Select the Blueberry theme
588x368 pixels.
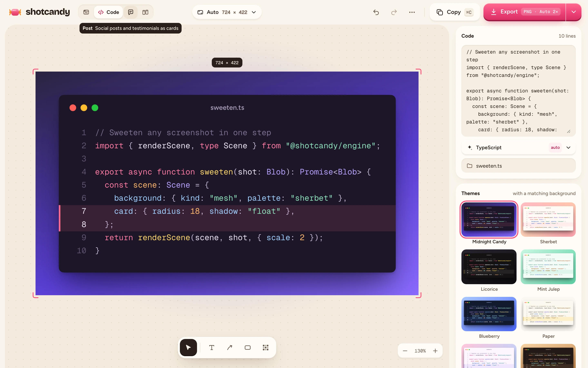tap(489, 314)
